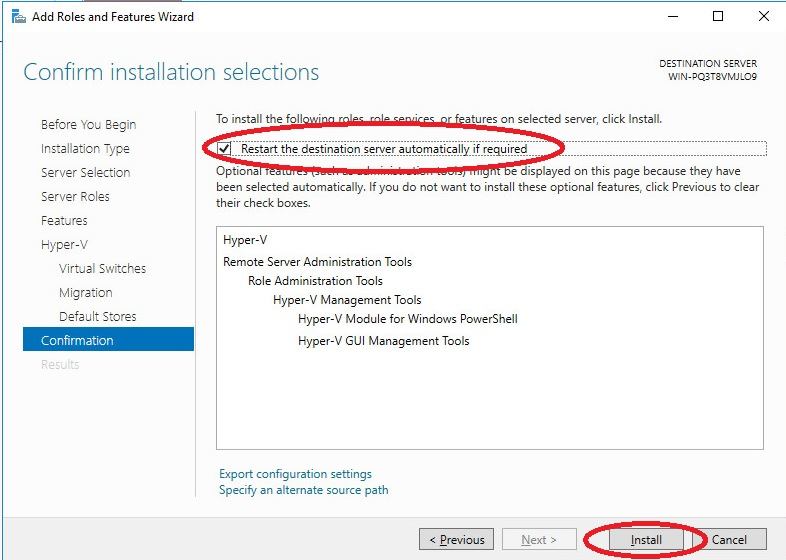Navigate to the Features step
Screen dimensions: 786x560
[x=64, y=221]
